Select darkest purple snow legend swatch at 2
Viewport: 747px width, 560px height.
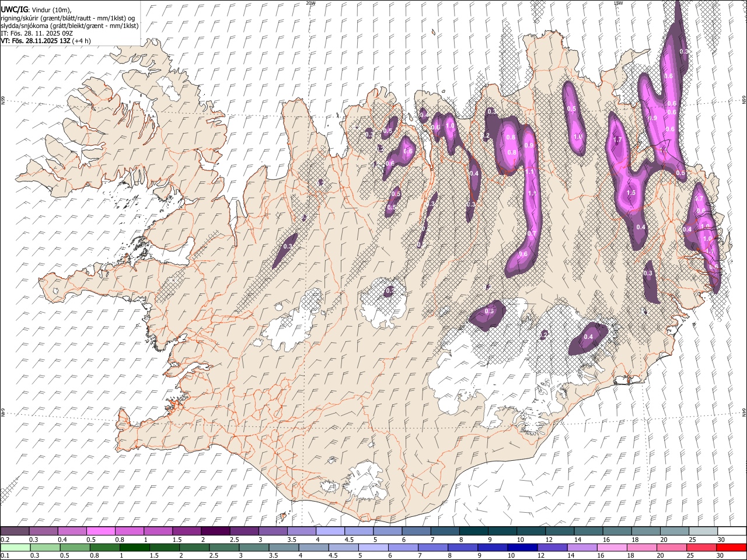click(x=215, y=531)
